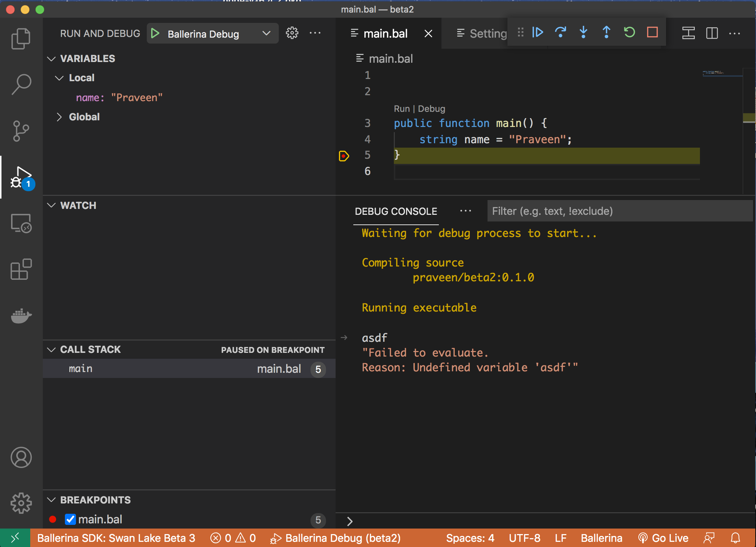Click the red breakpoint dot in Breakpoints panel

point(53,519)
